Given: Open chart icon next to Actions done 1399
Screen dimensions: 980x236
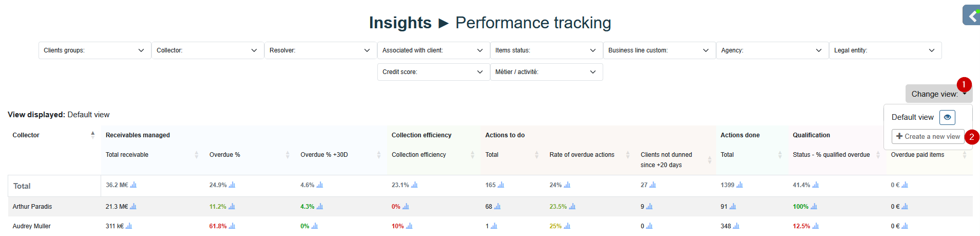Looking at the screenshot, I should click(x=740, y=185).
